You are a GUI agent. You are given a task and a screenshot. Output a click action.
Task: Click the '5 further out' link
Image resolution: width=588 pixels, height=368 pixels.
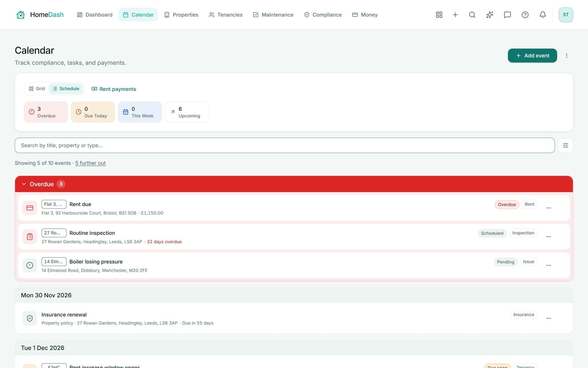(90, 163)
